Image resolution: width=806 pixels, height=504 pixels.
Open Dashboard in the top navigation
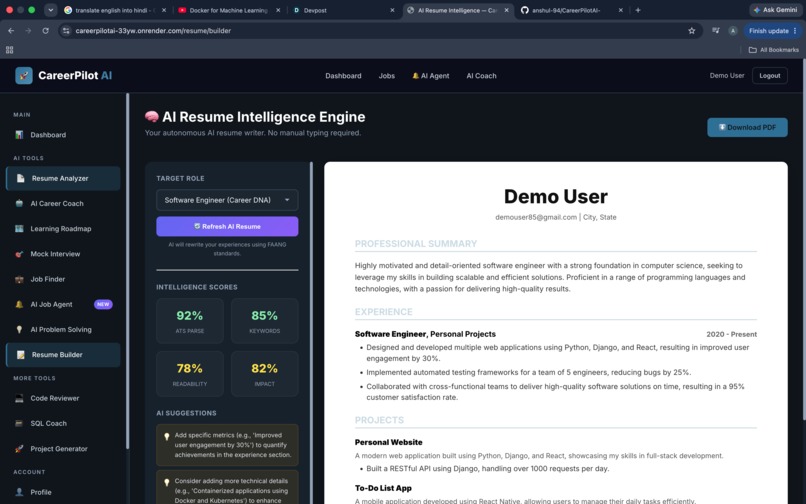343,76
